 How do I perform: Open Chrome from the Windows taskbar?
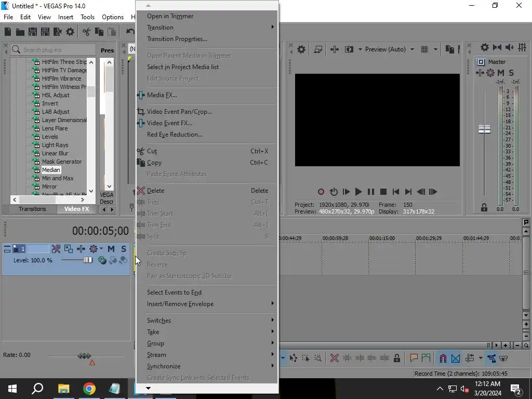[89, 389]
